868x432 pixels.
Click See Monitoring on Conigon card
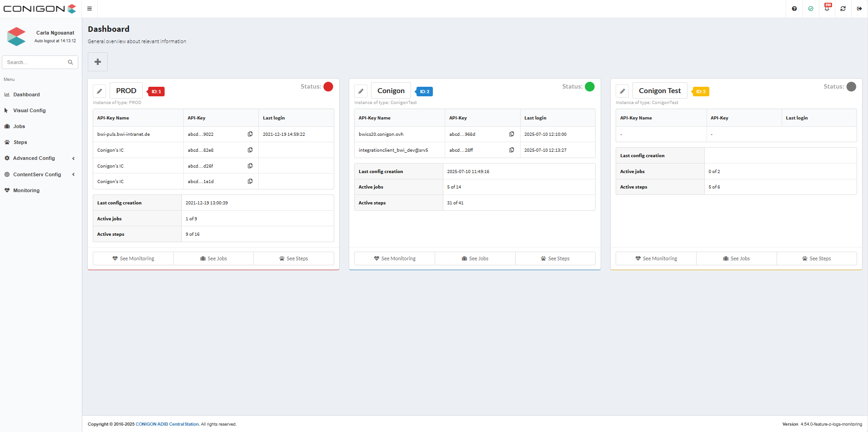click(394, 258)
